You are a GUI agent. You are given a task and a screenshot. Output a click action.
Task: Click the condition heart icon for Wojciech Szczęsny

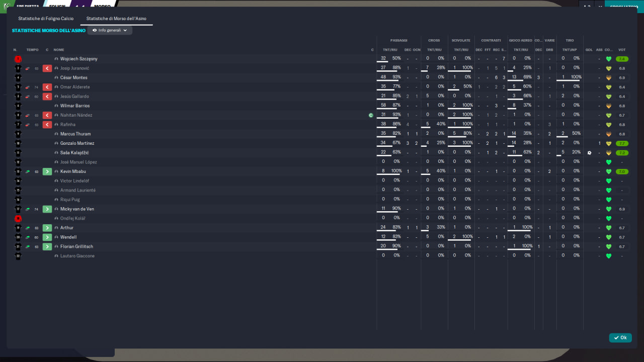tap(609, 59)
